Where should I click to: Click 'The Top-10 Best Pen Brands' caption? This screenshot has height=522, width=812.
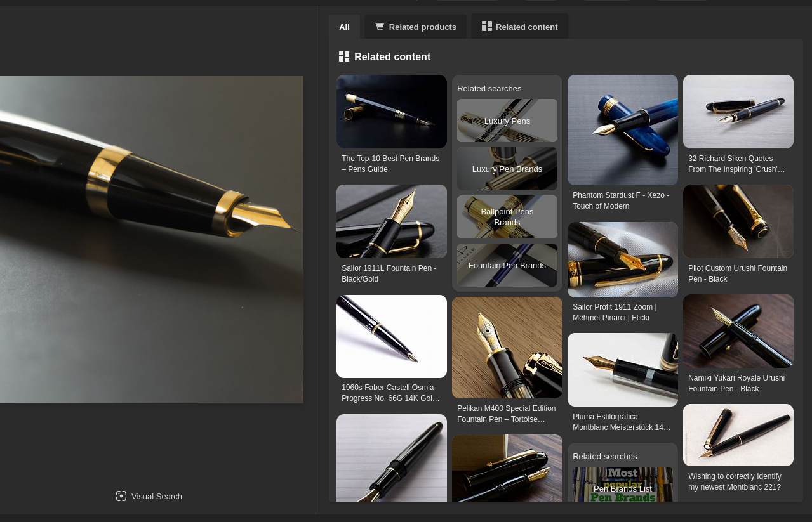click(390, 164)
